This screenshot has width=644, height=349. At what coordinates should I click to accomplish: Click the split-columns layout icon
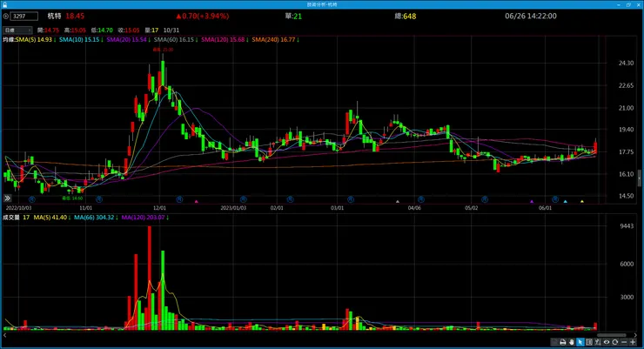click(589, 342)
